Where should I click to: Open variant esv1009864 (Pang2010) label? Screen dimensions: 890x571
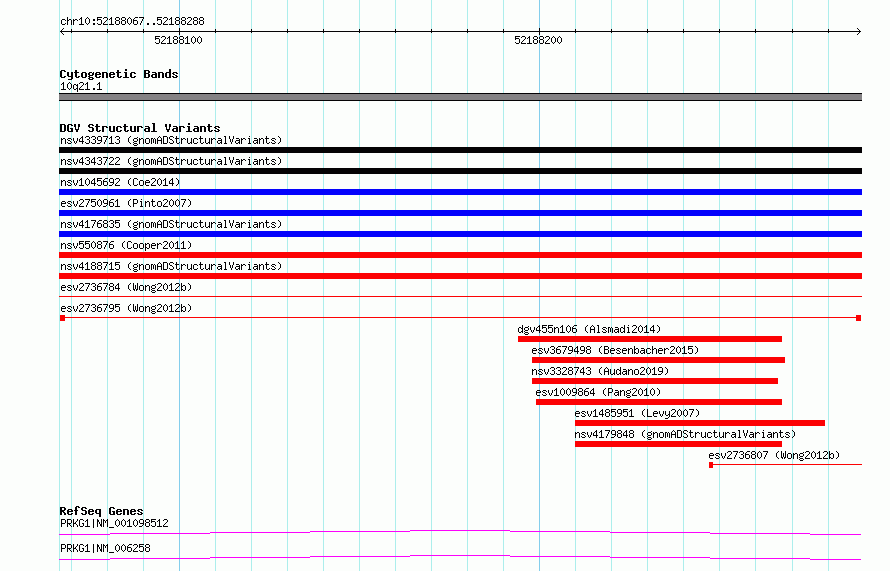click(x=598, y=392)
